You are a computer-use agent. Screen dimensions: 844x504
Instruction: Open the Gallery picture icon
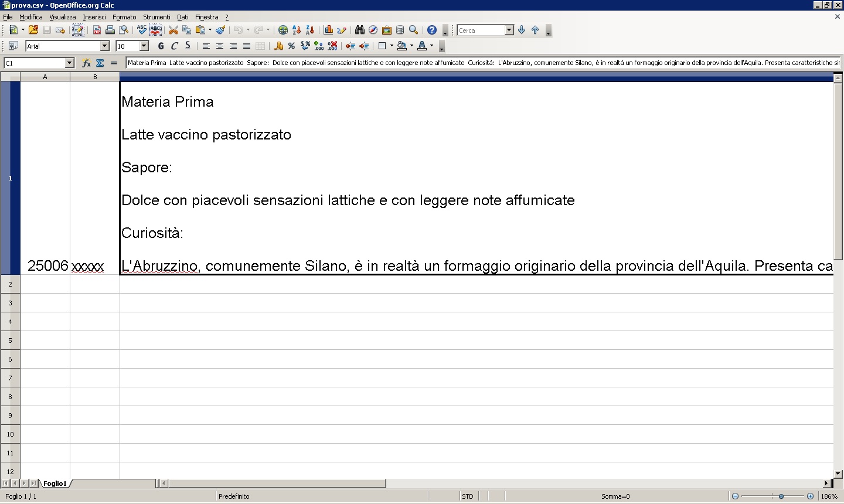coord(387,30)
